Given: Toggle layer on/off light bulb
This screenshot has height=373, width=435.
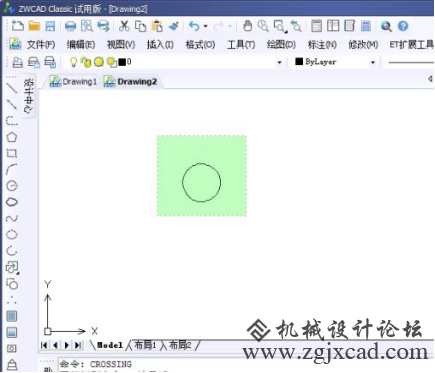Looking at the screenshot, I should (73, 62).
